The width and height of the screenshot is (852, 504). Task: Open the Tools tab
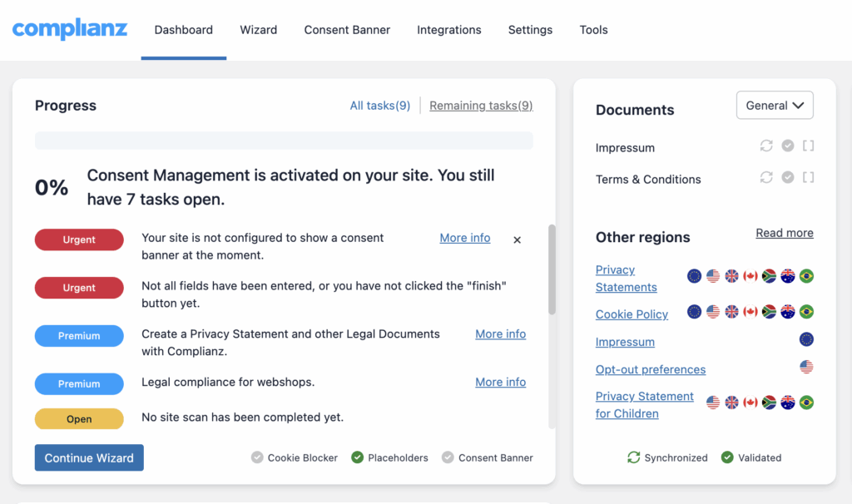point(593,30)
